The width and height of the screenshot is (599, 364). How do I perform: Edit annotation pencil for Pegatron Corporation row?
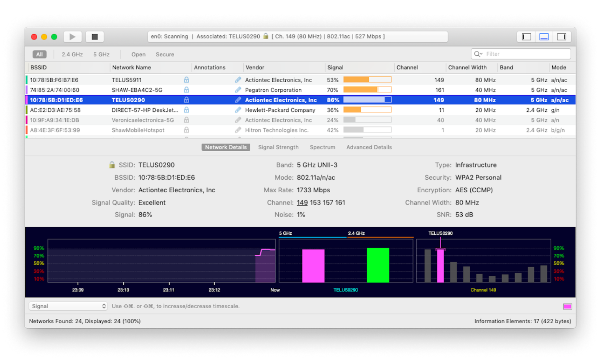coord(238,90)
